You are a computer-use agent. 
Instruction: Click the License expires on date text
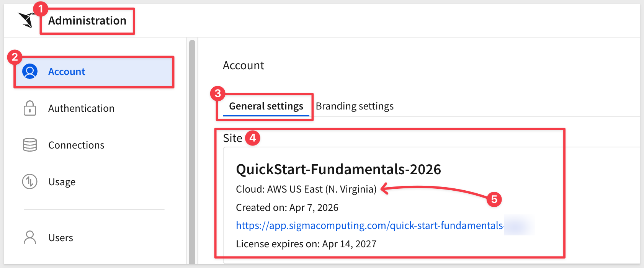pyautogui.click(x=306, y=244)
